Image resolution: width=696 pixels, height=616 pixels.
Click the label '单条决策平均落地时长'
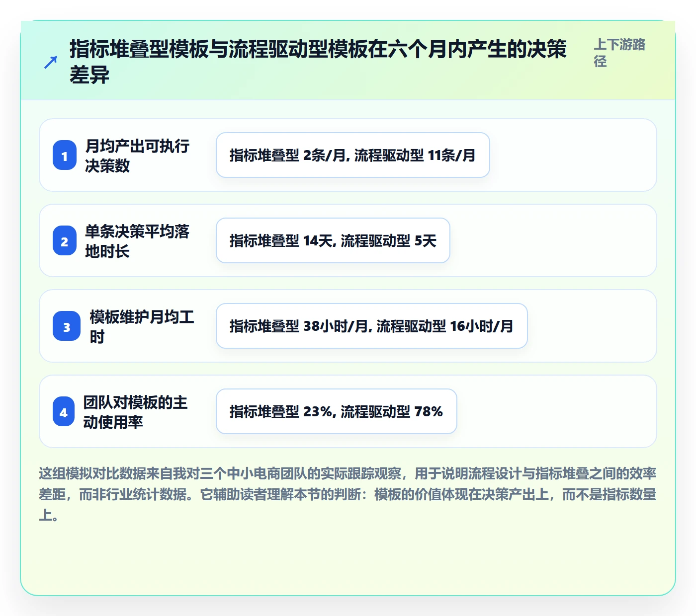point(137,241)
